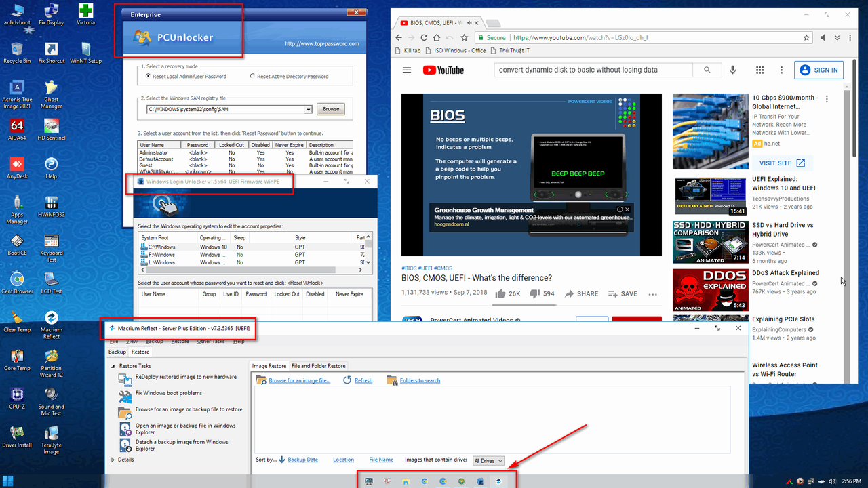The image size is (868, 488).
Task: Click the thumbs-up like icon under video
Action: [x=500, y=294]
